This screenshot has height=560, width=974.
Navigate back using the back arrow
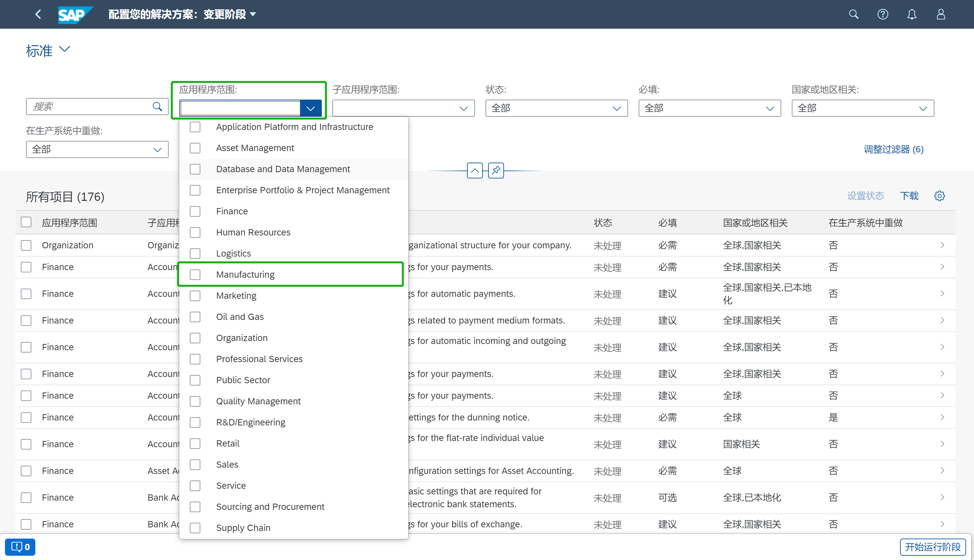(x=38, y=14)
